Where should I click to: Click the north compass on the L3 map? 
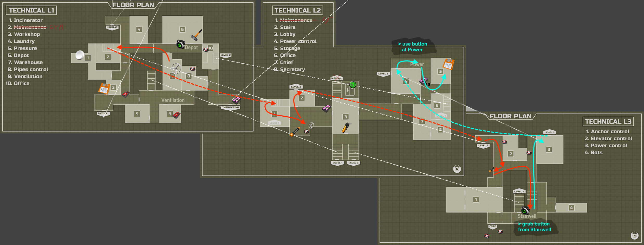(634, 236)
